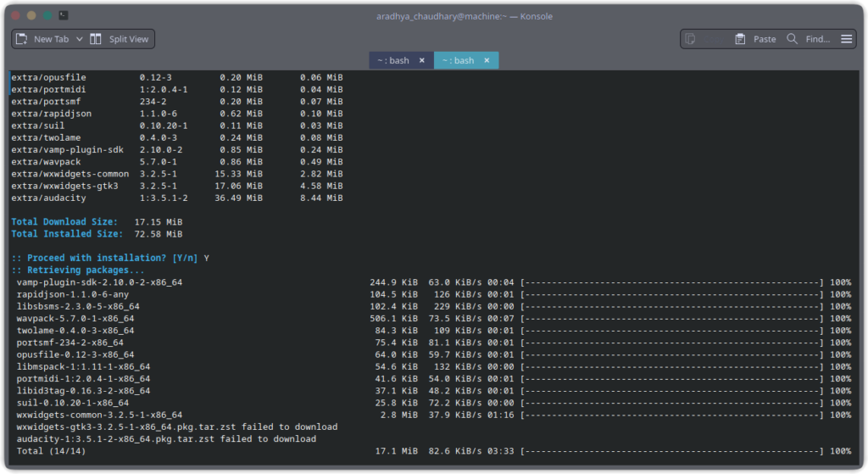Click ':: Retrieving packages...' line
This screenshot has height=474, width=868.
[78, 270]
